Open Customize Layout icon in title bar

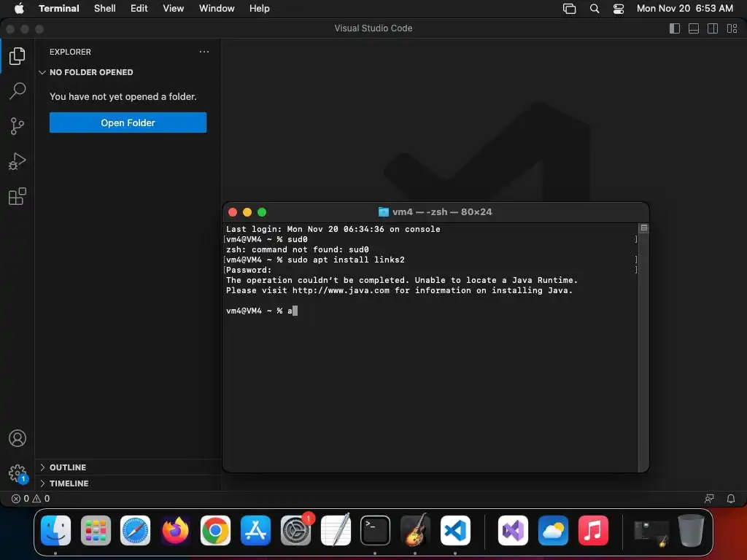pos(732,28)
